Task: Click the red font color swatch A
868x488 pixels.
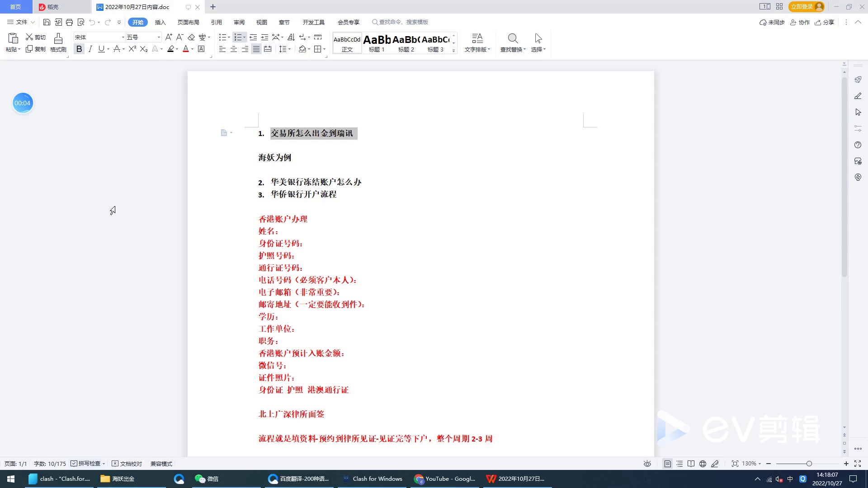Action: click(185, 49)
